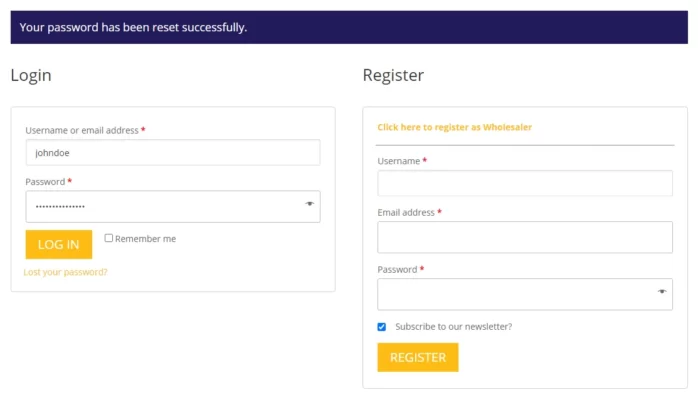Click the LOG IN button
This screenshot has width=698, height=400.
click(59, 244)
